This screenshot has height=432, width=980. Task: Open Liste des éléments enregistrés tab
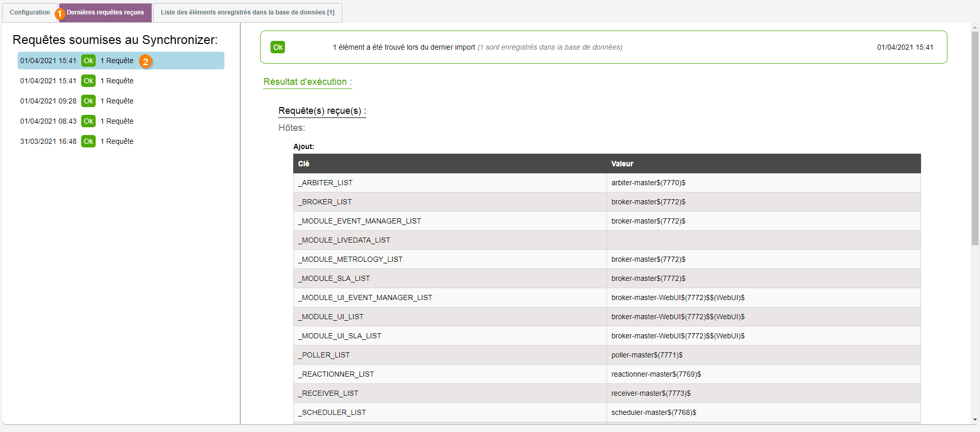tap(247, 12)
